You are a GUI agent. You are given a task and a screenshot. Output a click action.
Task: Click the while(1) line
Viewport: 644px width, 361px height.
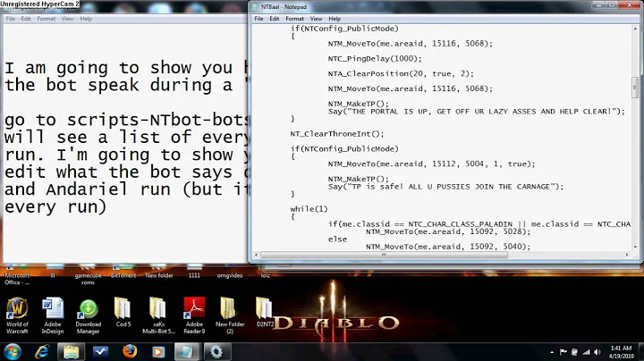click(x=309, y=209)
